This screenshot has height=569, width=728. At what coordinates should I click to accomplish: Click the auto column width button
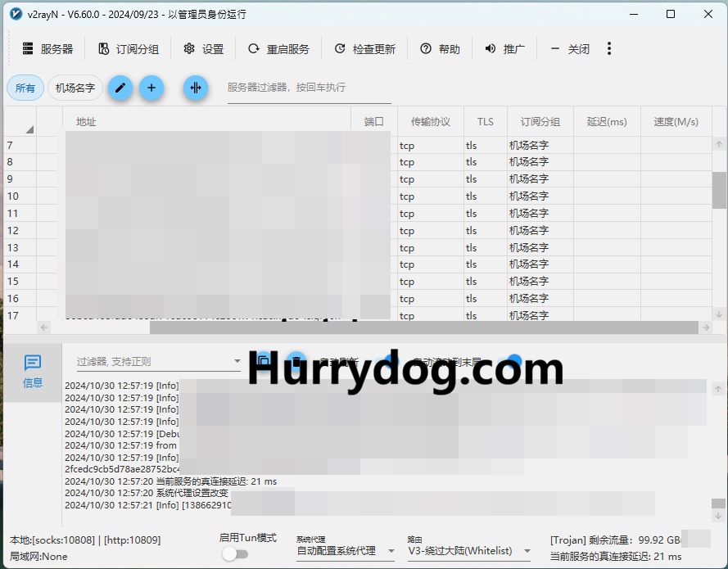click(x=196, y=88)
